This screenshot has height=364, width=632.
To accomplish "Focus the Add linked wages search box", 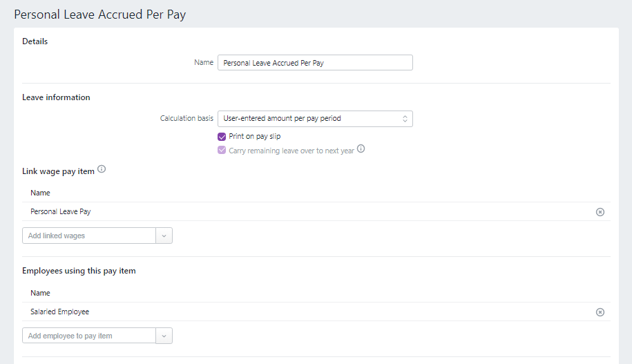I will pos(88,236).
